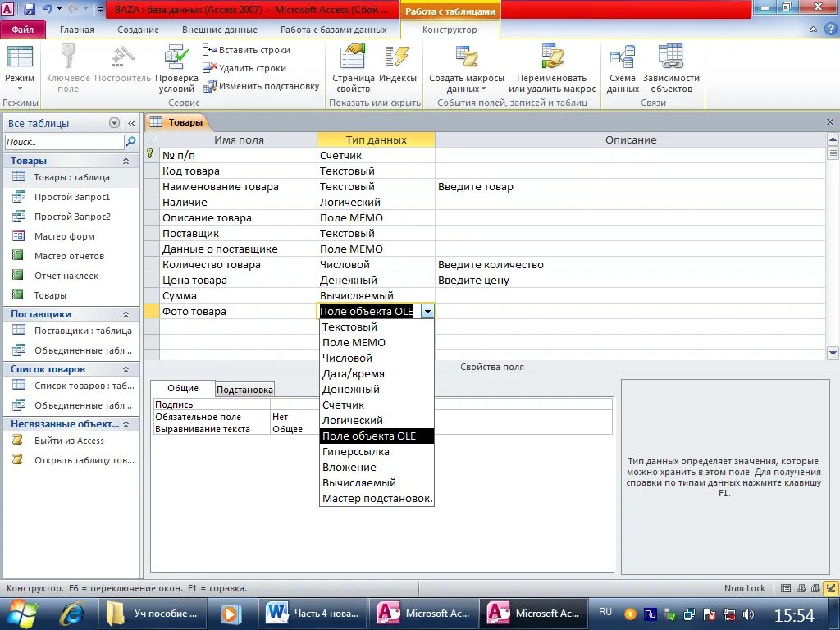This screenshot has width=840, height=630.
Task: Select the Конструктор ribbon tab
Action: 450,30
